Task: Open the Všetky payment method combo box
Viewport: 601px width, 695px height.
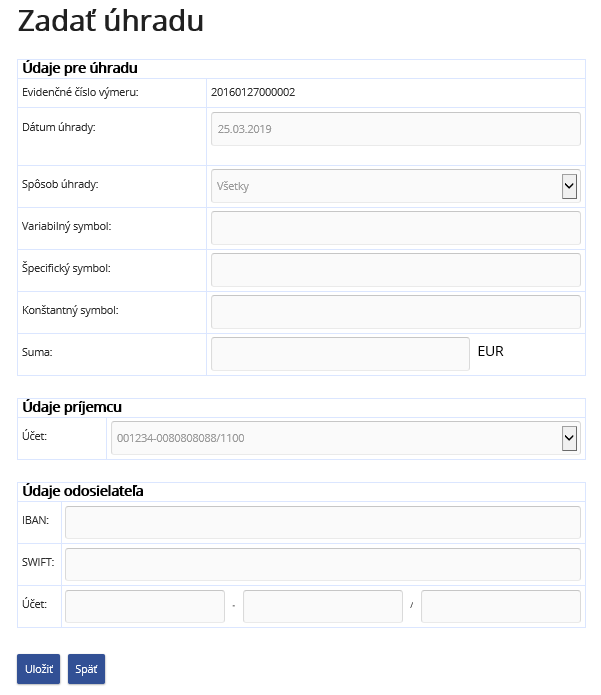Action: tap(396, 186)
